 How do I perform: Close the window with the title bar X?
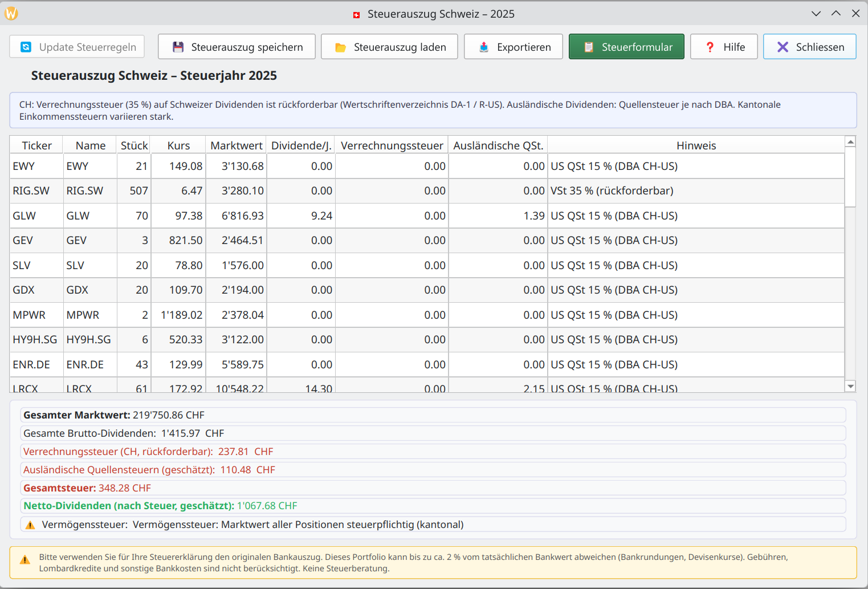856,13
